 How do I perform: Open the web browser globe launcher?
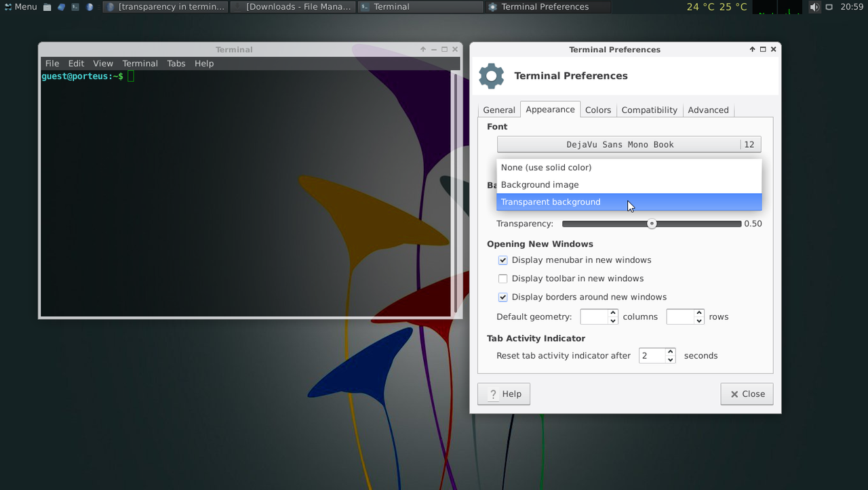pyautogui.click(x=90, y=7)
